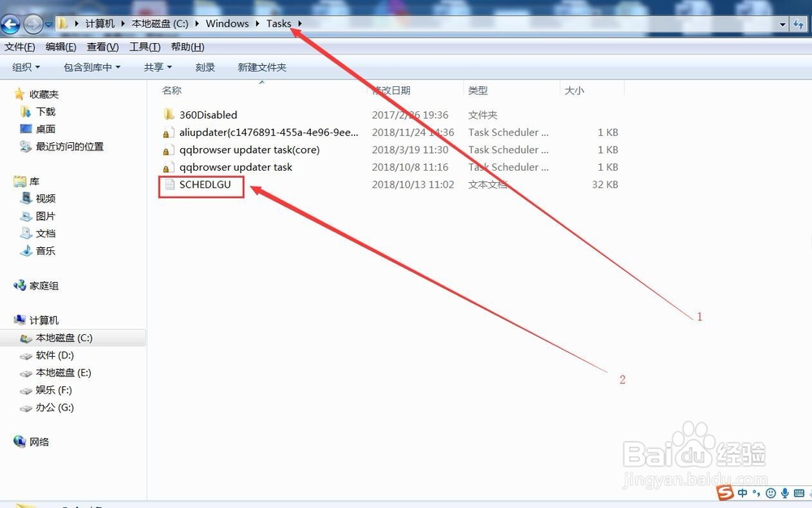
Task: Sort by the 类型 column header
Action: coord(477,90)
